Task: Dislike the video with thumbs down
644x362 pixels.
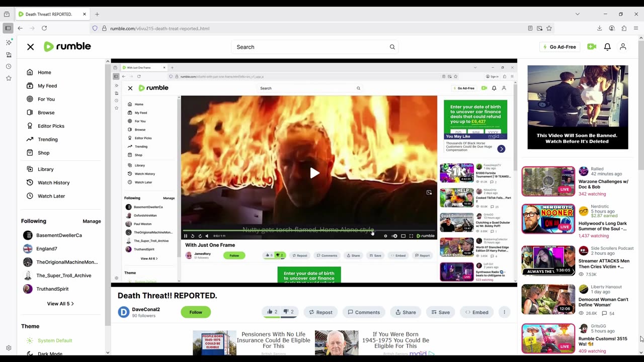Action: [288, 312]
